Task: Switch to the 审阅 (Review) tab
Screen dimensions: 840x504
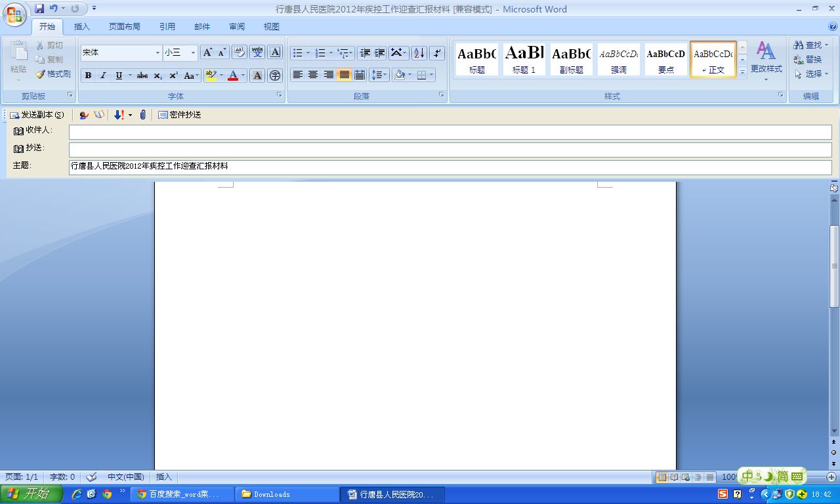Action: [x=237, y=27]
